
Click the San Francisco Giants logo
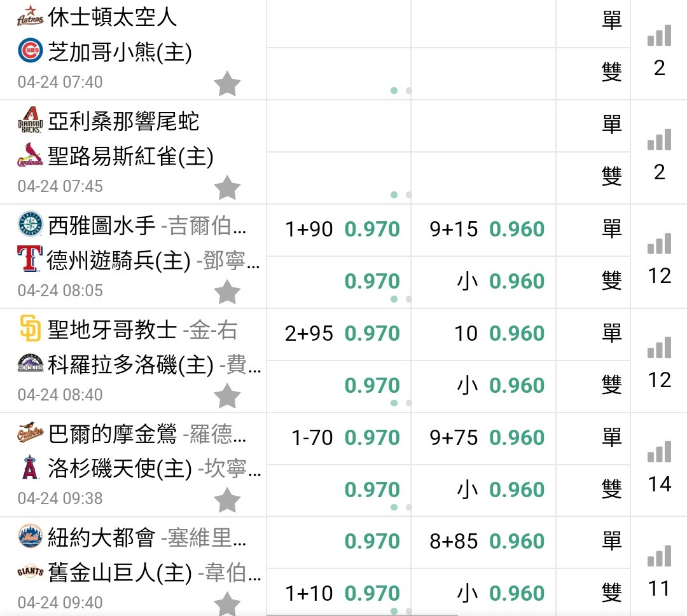click(x=31, y=572)
